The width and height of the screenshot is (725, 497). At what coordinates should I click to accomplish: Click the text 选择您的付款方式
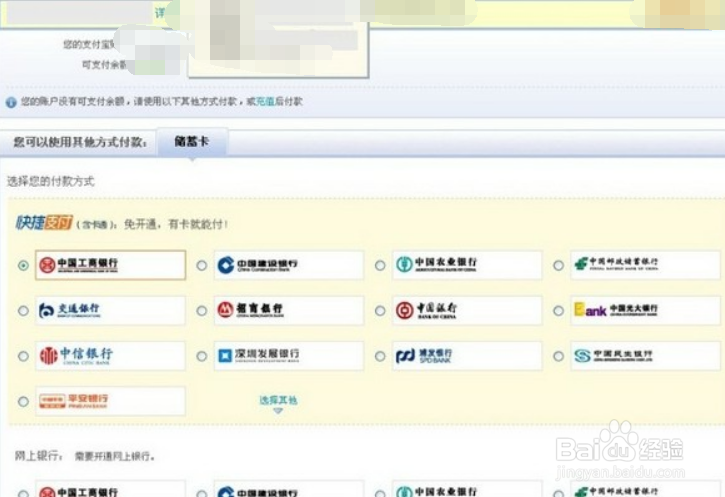click(x=50, y=181)
